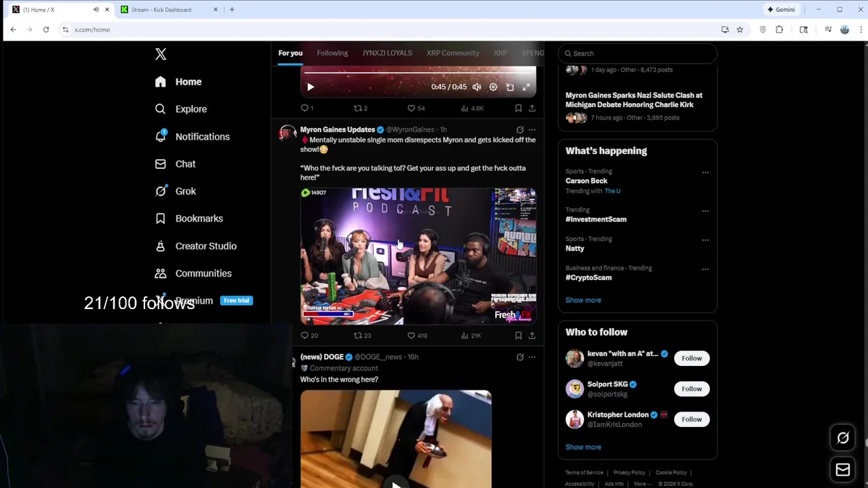The height and width of the screenshot is (488, 868).
Task: Open Bookmarks in sidebar
Action: tap(189, 218)
